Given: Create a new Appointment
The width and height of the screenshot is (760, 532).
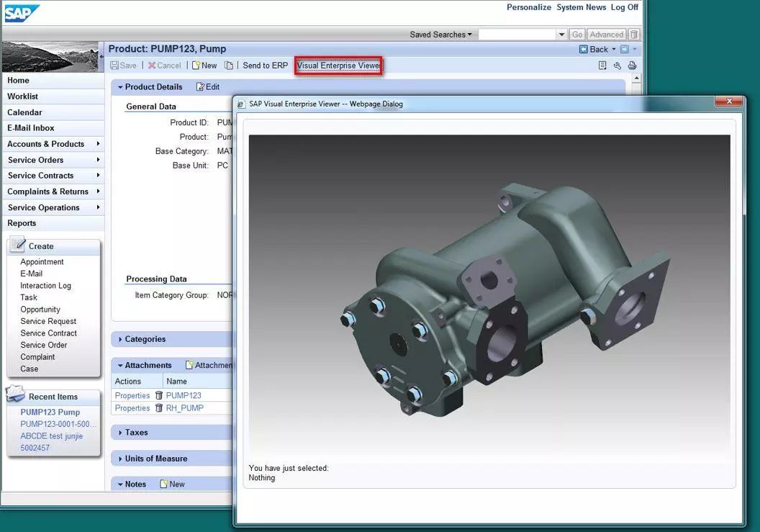Looking at the screenshot, I should (x=42, y=262).
